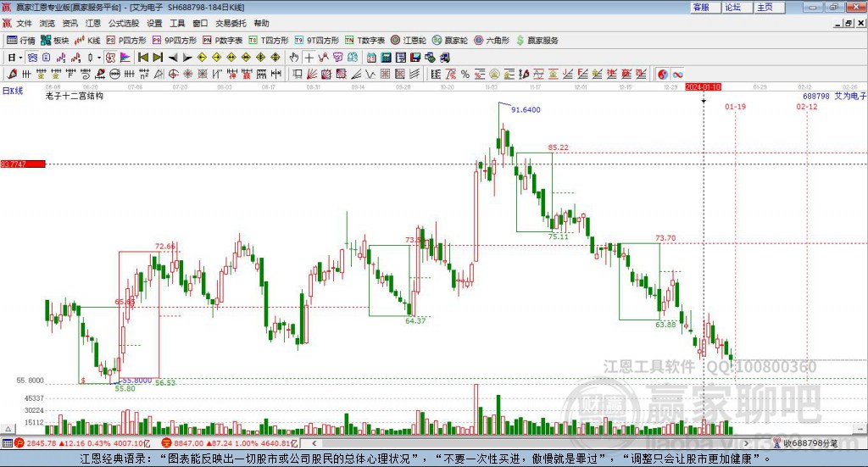The height and width of the screenshot is (467, 868).
Task: Open the 行情 quotes view
Action: tap(21, 41)
